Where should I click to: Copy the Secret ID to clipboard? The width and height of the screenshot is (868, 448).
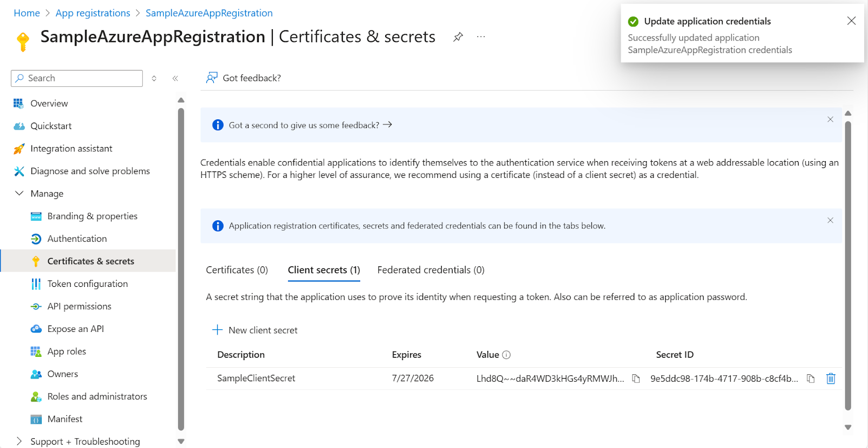810,379
